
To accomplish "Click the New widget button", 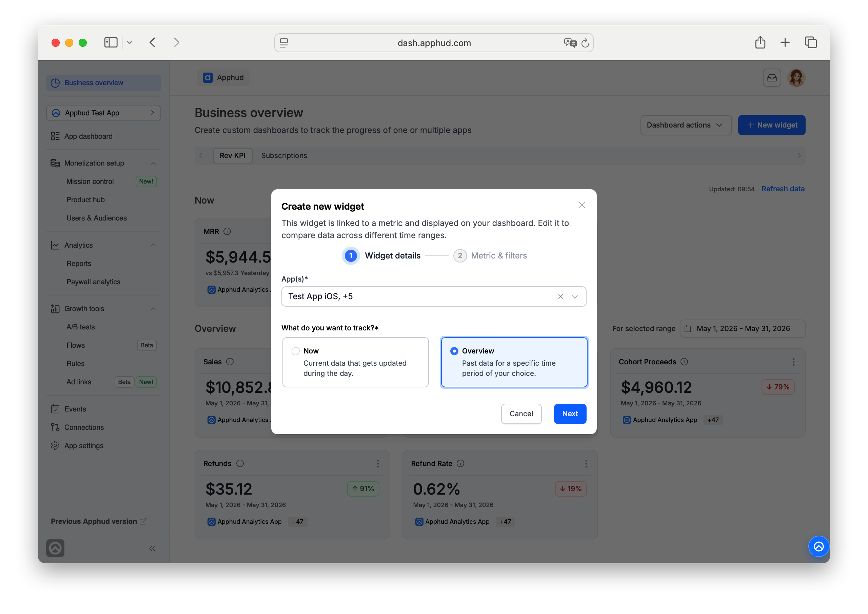I will pos(771,125).
